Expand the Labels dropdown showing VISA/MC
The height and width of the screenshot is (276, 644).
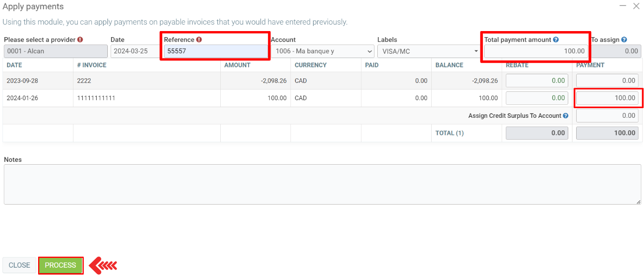(428, 51)
